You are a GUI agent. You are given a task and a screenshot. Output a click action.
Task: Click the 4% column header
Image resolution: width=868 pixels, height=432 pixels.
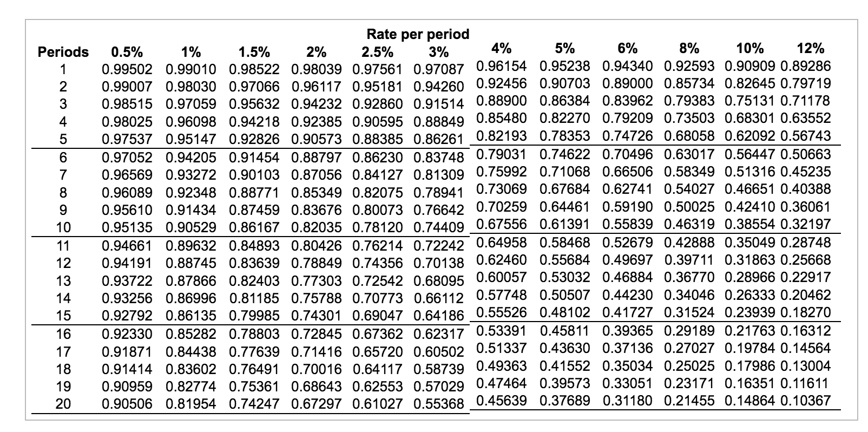[x=502, y=49]
